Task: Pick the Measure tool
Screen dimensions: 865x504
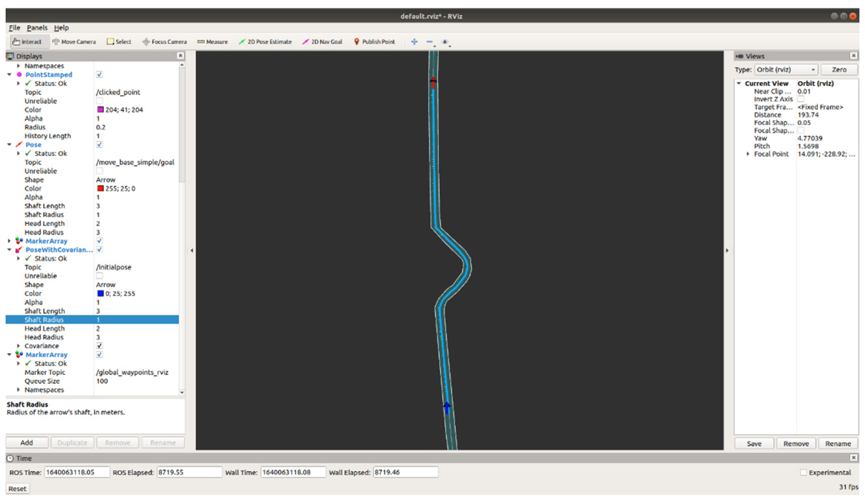Action: tap(212, 42)
